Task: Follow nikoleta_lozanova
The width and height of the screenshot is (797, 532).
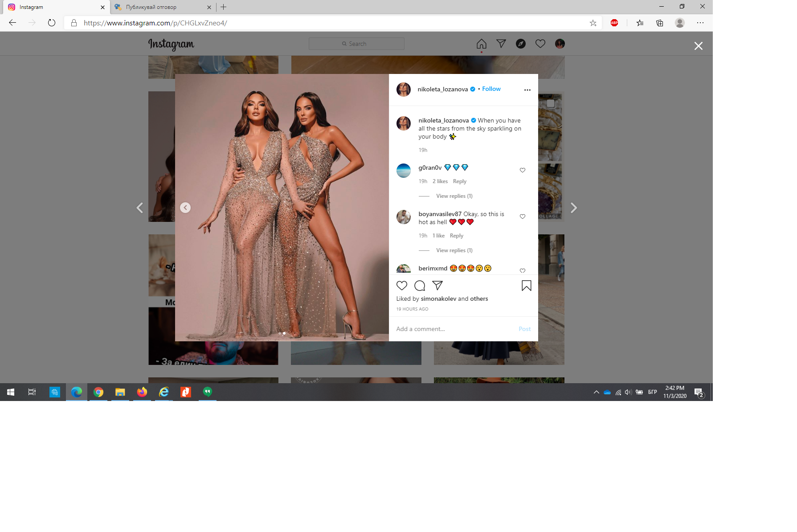Action: click(491, 89)
